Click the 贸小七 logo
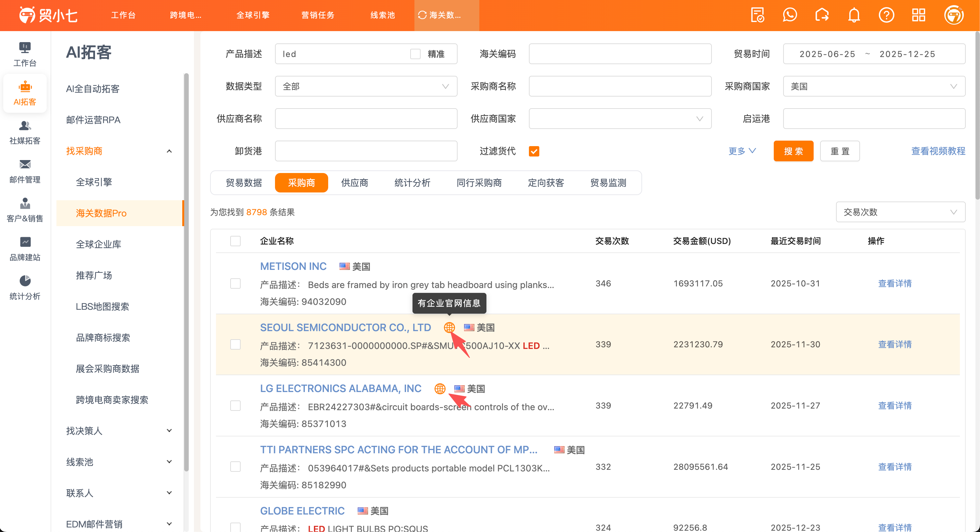The image size is (980, 532). (x=48, y=15)
